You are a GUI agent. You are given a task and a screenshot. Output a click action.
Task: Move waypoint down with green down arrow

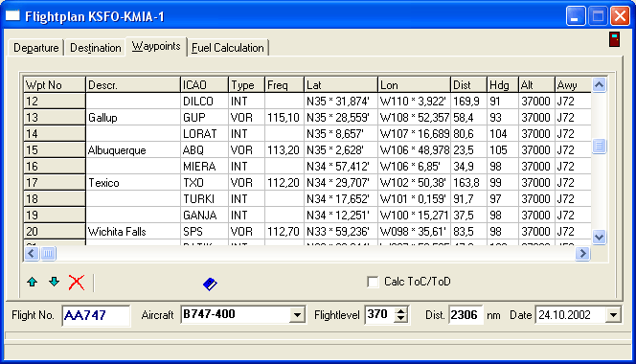point(54,282)
